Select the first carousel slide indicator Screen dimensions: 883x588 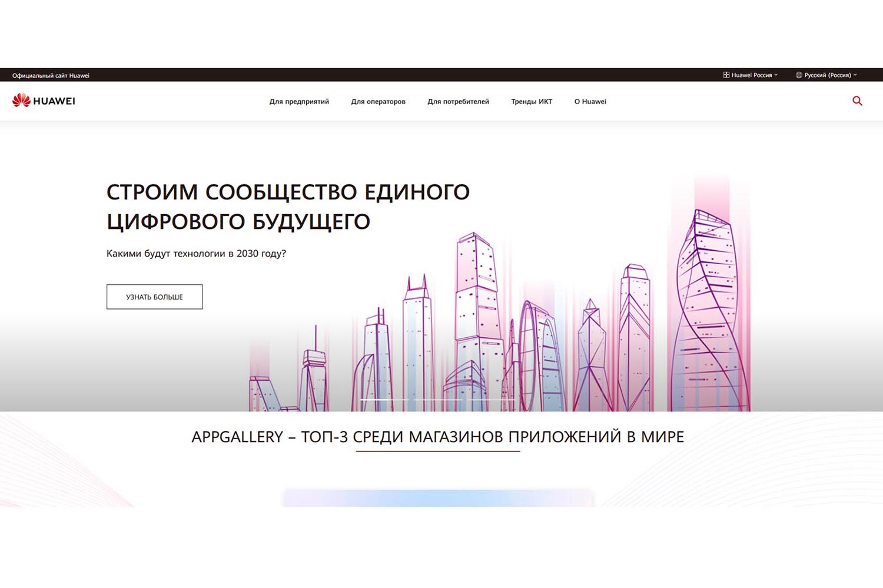[384, 400]
